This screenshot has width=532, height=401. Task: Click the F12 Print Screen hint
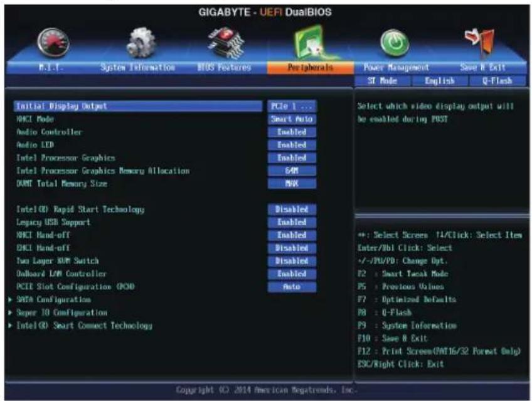point(439,351)
